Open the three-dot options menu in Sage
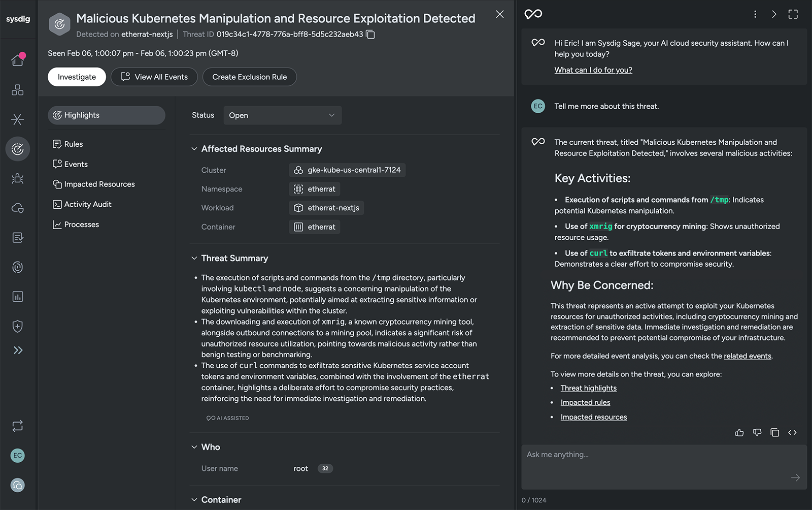The image size is (812, 510). pos(755,14)
